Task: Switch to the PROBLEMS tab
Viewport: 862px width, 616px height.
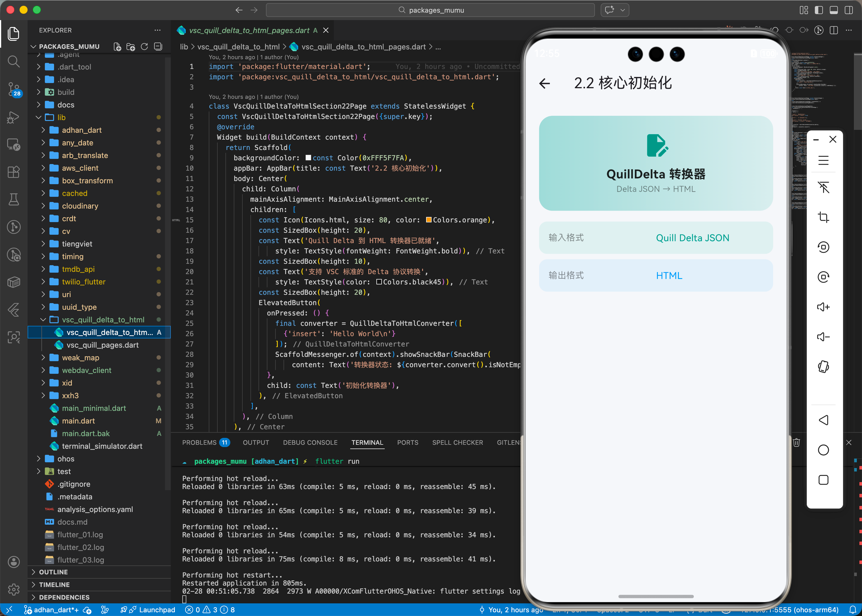Action: click(206, 442)
